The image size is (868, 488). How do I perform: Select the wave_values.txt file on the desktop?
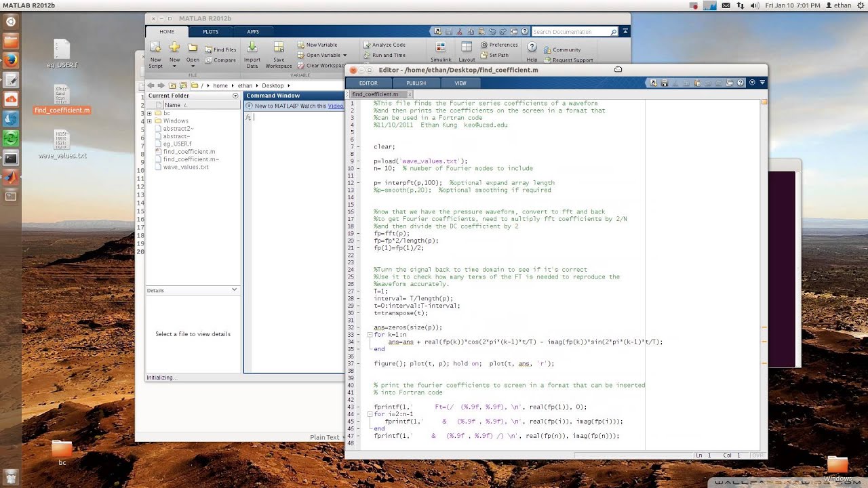point(62,144)
